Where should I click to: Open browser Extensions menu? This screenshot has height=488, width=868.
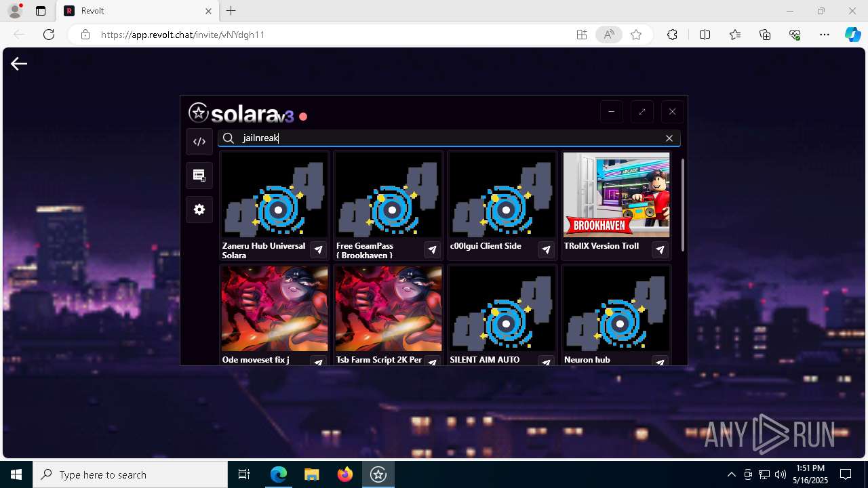click(672, 35)
